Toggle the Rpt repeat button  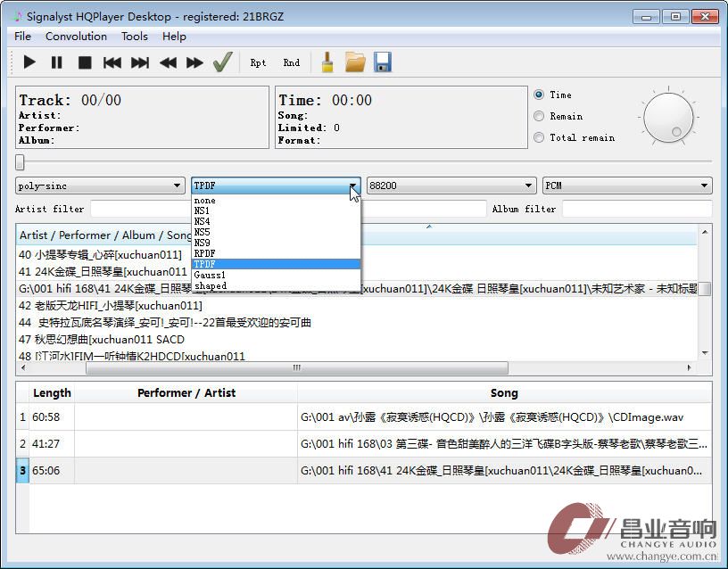pyautogui.click(x=258, y=62)
